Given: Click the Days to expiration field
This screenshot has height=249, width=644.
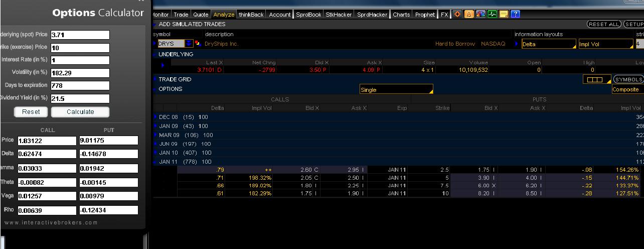Looking at the screenshot, I should coord(80,85).
